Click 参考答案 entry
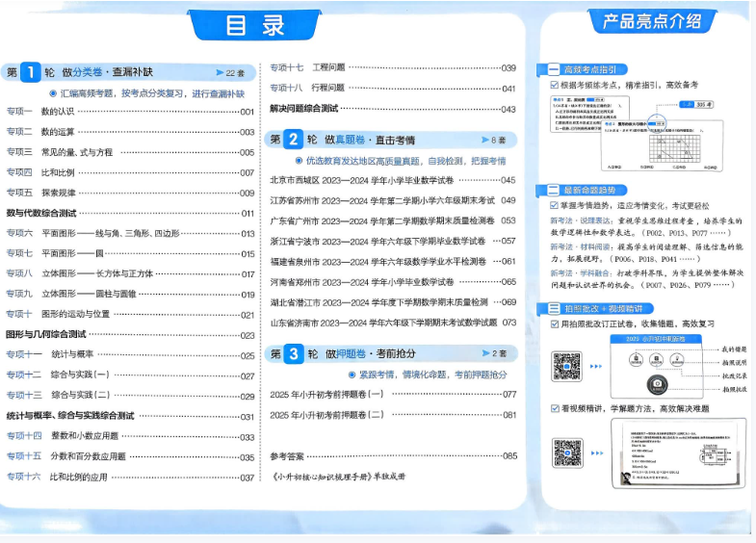756x543 pixels. pos(393,455)
